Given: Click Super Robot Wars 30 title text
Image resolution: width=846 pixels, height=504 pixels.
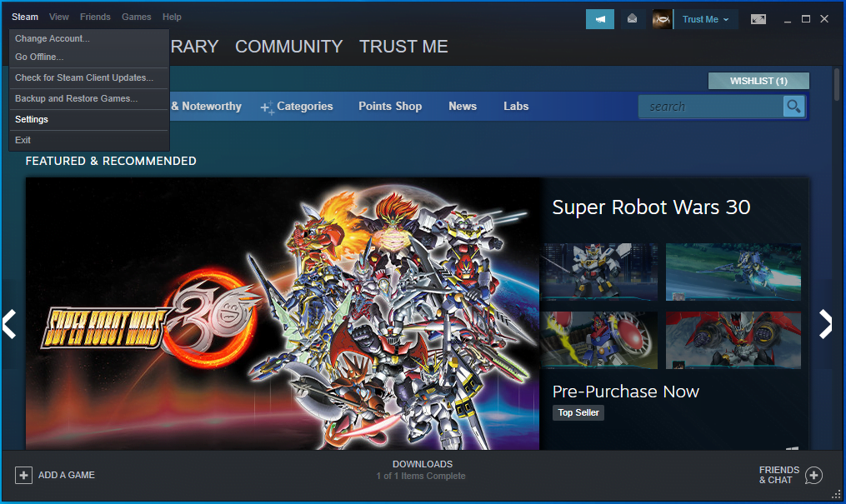Looking at the screenshot, I should pyautogui.click(x=651, y=207).
